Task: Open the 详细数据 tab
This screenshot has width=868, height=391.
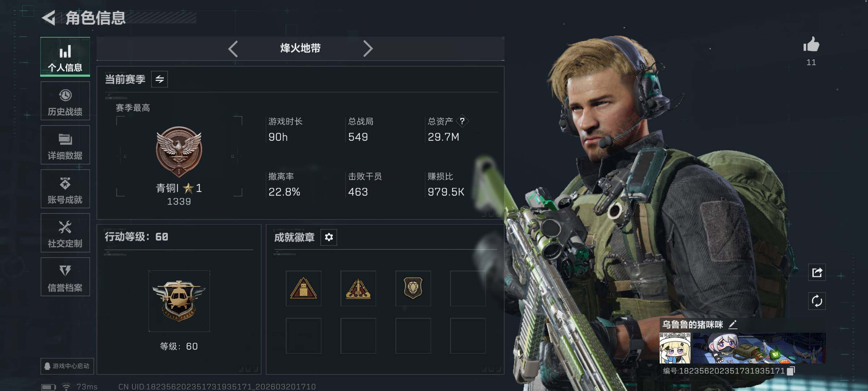Action: [x=65, y=145]
